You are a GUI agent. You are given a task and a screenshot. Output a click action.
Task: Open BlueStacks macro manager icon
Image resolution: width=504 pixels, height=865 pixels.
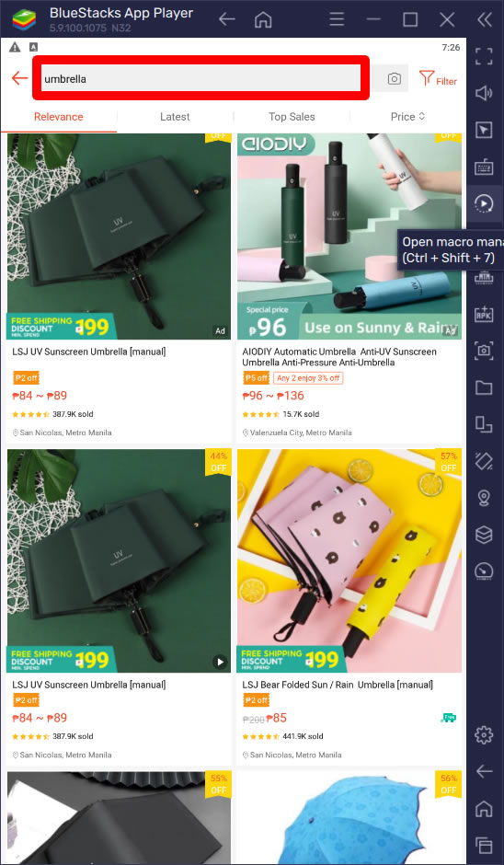click(x=484, y=203)
